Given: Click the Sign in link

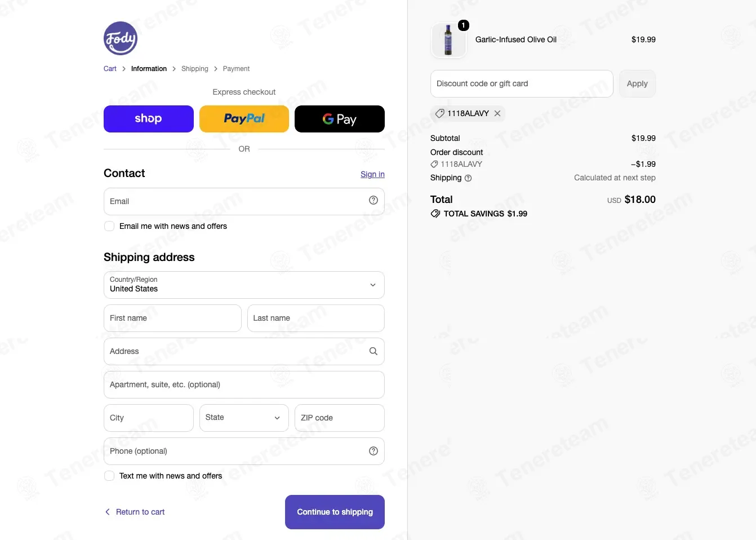Looking at the screenshot, I should [372, 174].
